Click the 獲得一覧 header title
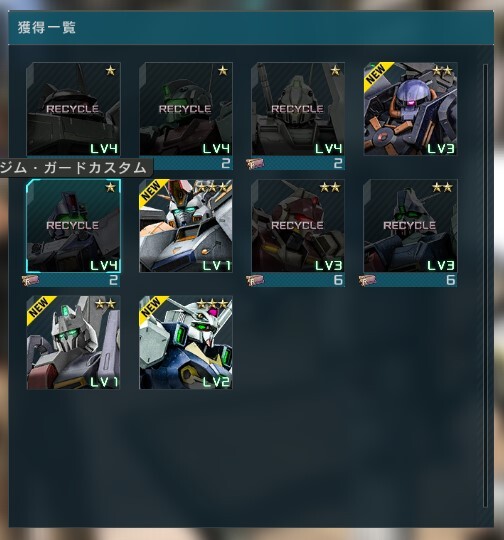Screen dimensions: 504x540 point(47,28)
